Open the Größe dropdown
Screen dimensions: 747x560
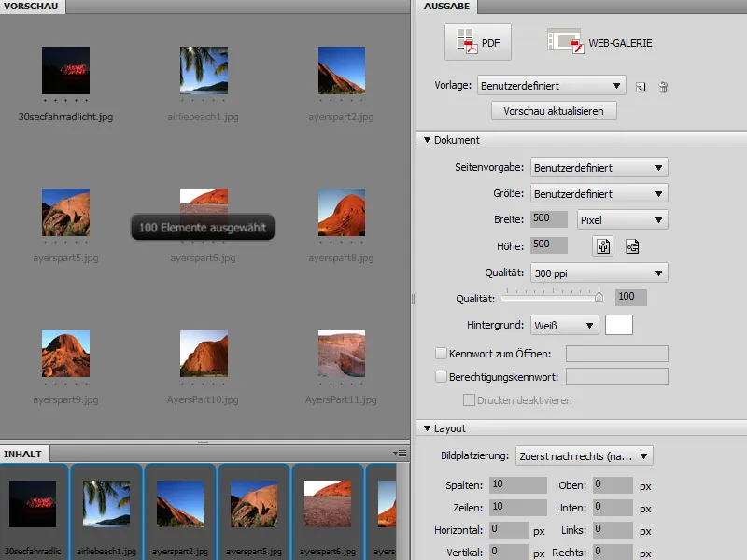click(599, 194)
